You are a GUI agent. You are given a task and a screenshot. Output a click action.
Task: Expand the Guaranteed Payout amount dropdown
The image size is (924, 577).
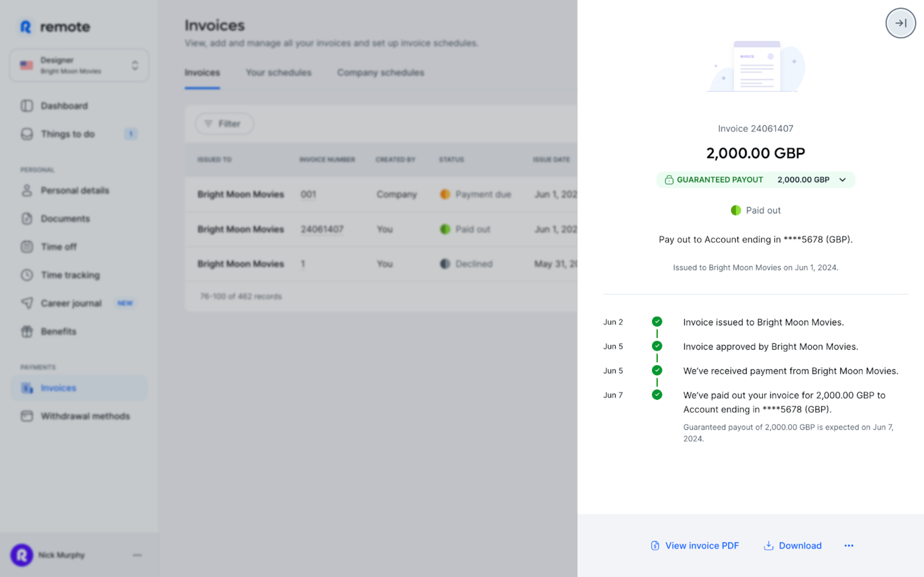point(843,180)
